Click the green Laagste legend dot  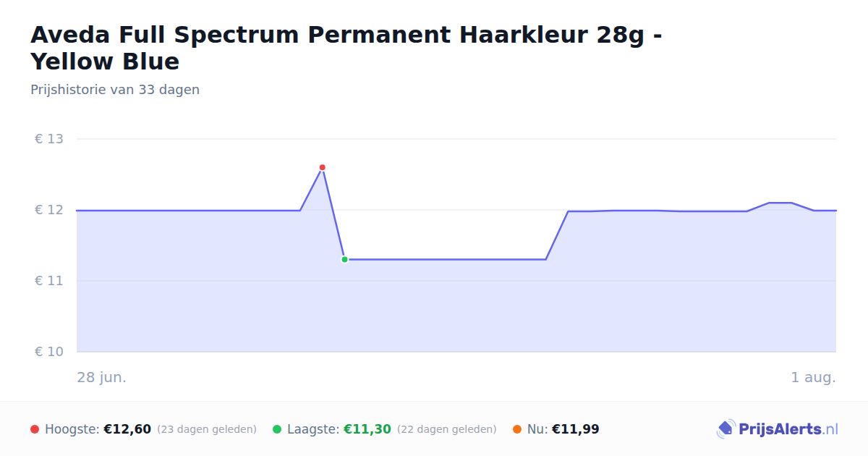(x=277, y=429)
